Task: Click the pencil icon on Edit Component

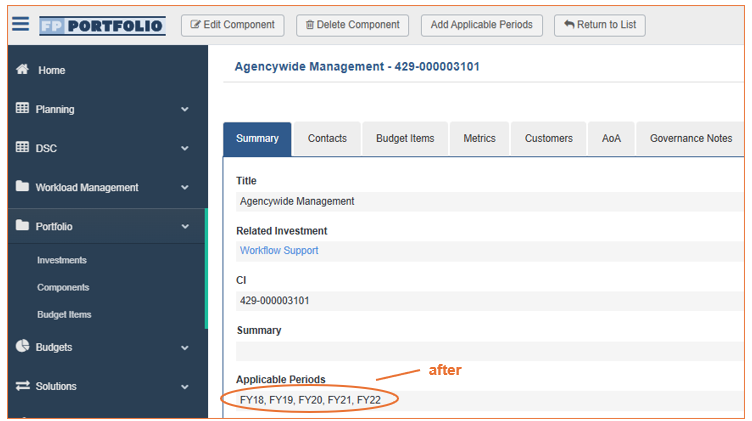Action: pyautogui.click(x=195, y=24)
